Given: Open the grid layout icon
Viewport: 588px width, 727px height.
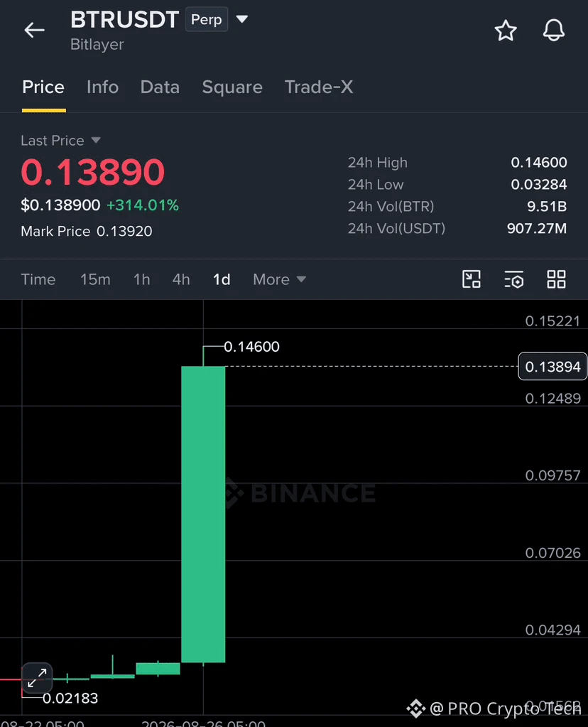Looking at the screenshot, I should click(556, 279).
